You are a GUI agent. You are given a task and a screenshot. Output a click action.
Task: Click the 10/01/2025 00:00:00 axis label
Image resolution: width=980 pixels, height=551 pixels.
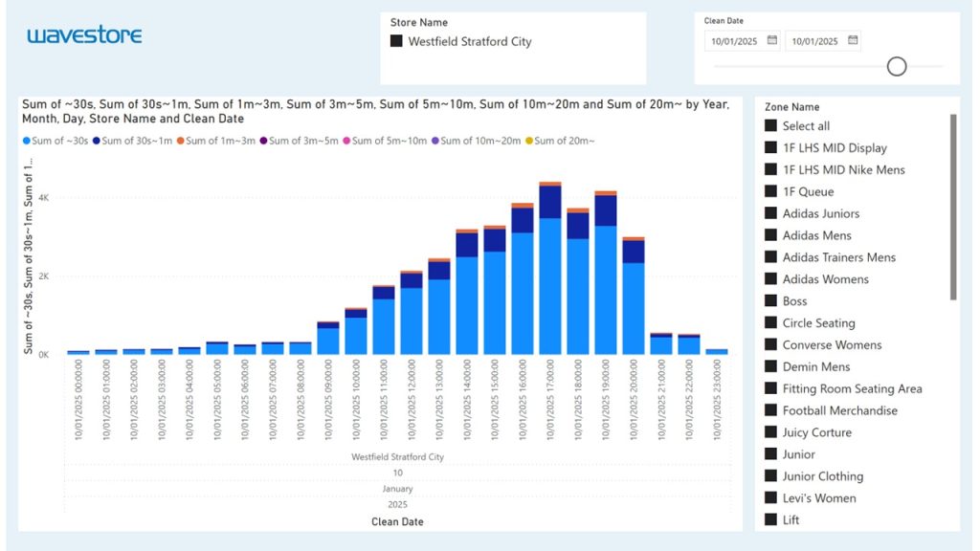78,400
